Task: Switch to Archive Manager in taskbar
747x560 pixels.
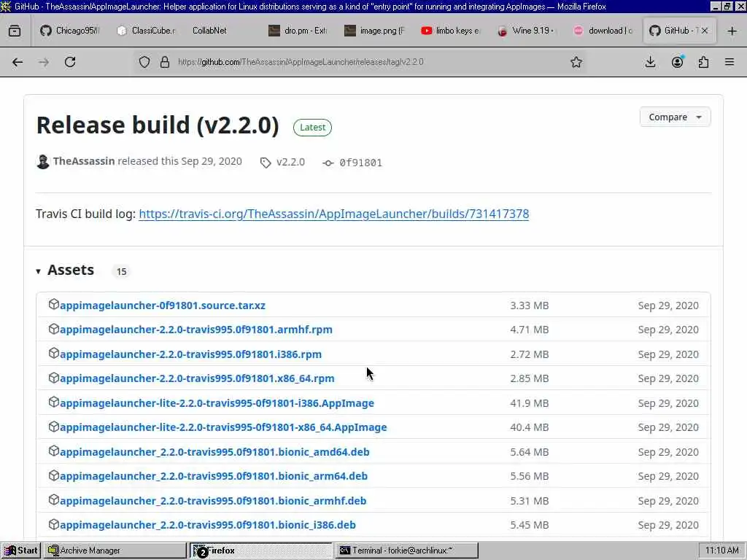Action: point(115,551)
